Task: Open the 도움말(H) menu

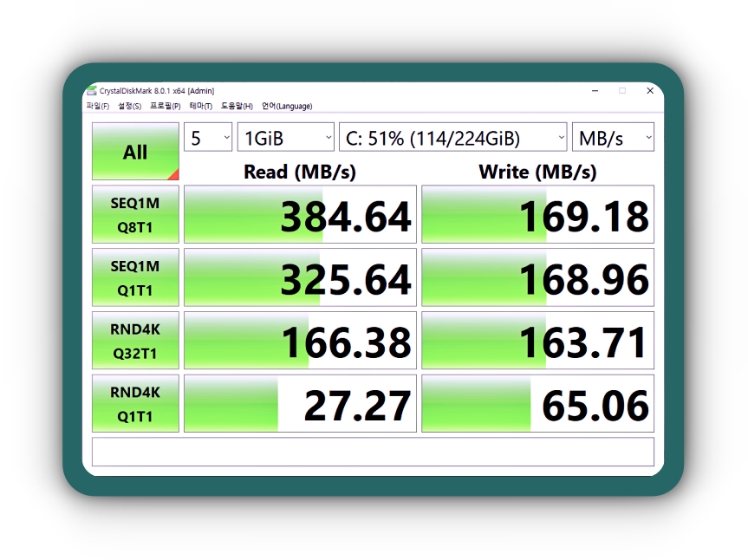Action: 237,106
